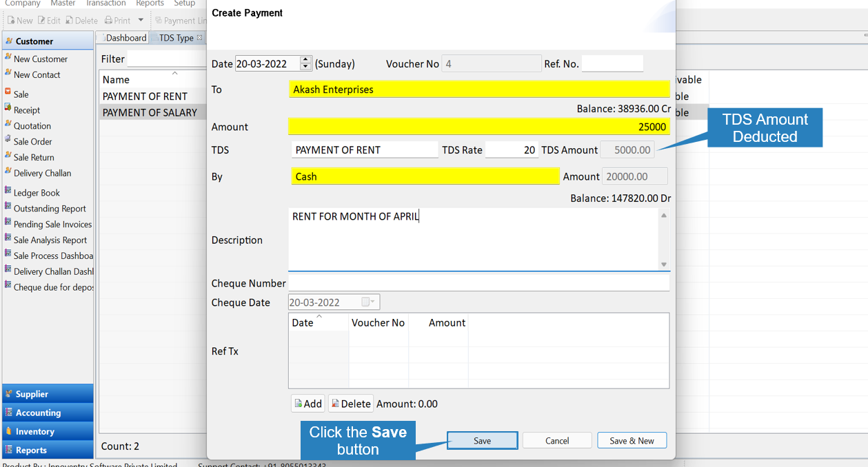The width and height of the screenshot is (868, 467).
Task: Click the Description text area
Action: point(473,240)
